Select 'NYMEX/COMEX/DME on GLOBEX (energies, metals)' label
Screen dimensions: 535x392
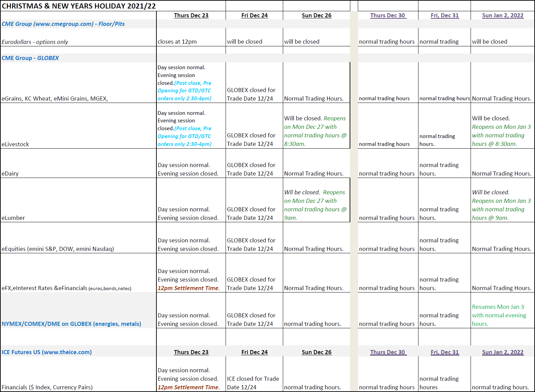(71, 324)
